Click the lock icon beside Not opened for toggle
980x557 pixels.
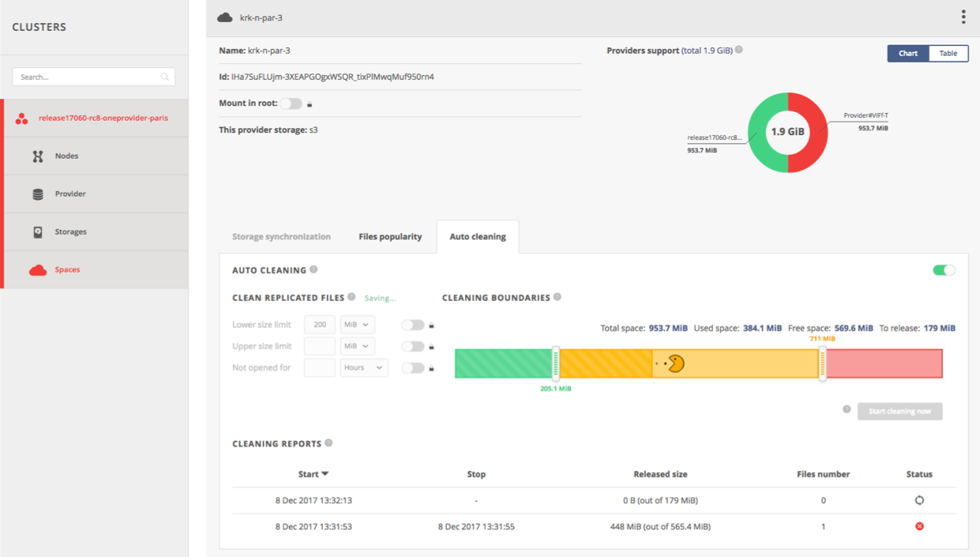point(431,368)
